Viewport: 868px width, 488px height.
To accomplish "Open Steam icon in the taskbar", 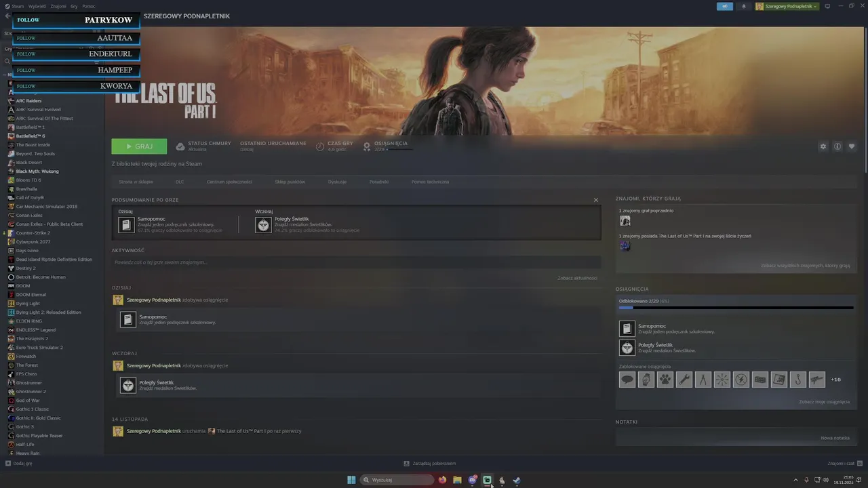I will coord(517,480).
